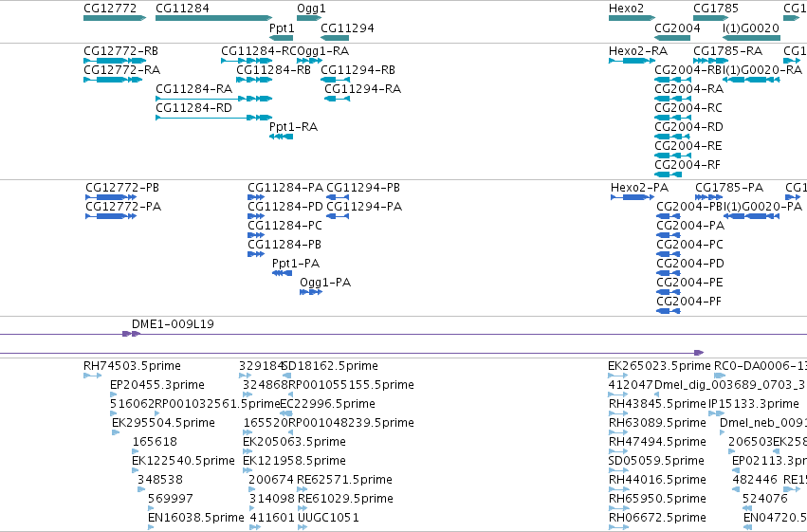
Task: Click the Ogg1-PA protein label
Action: [325, 283]
